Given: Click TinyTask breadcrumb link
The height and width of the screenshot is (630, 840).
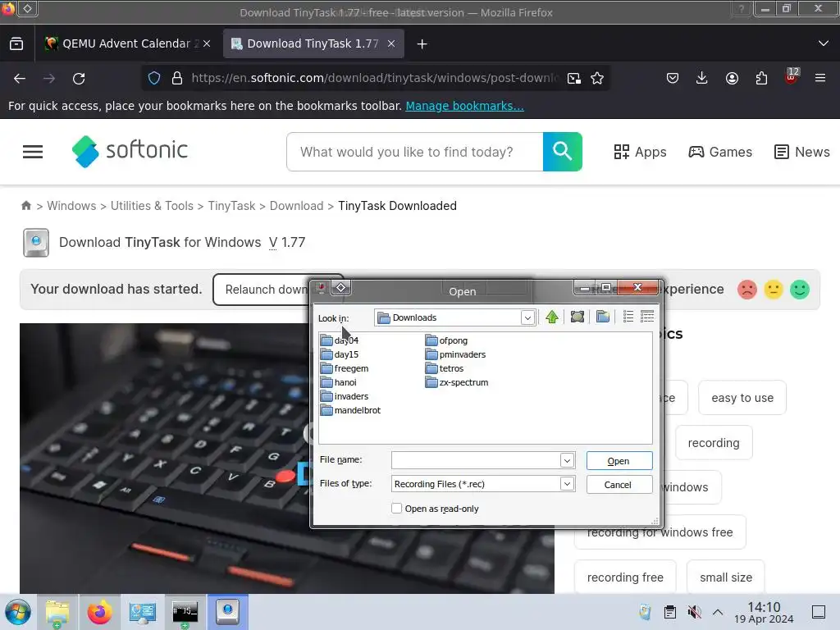Looking at the screenshot, I should tap(231, 206).
